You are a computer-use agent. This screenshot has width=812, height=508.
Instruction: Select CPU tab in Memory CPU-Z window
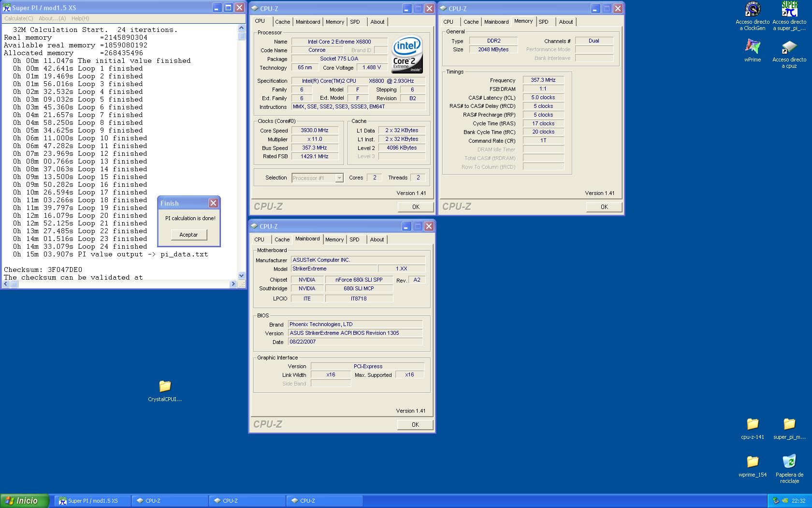click(x=449, y=22)
